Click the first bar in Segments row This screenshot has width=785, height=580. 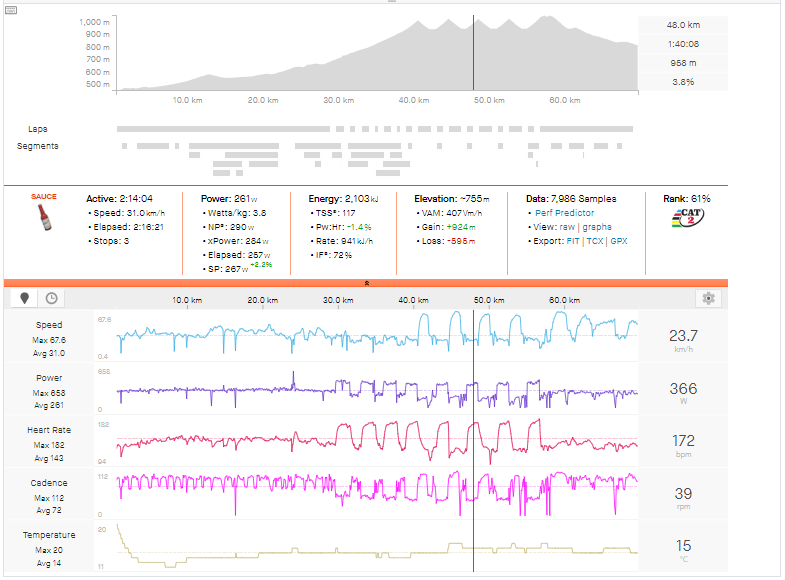click(125, 146)
